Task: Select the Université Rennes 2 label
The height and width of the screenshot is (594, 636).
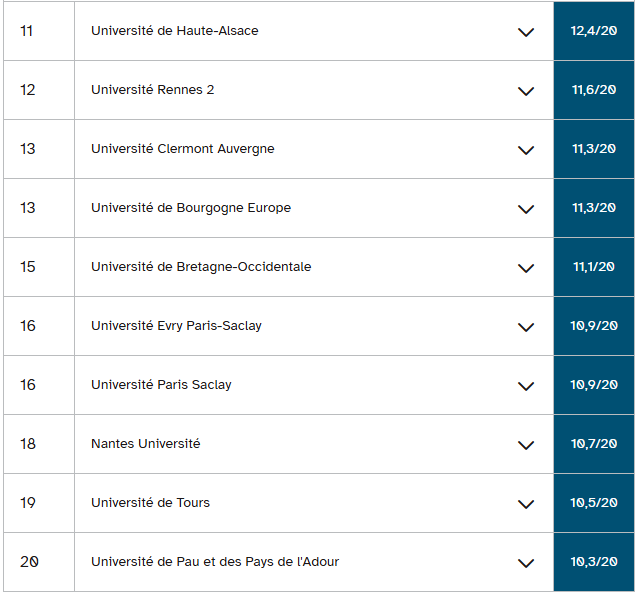Action: click(x=152, y=90)
